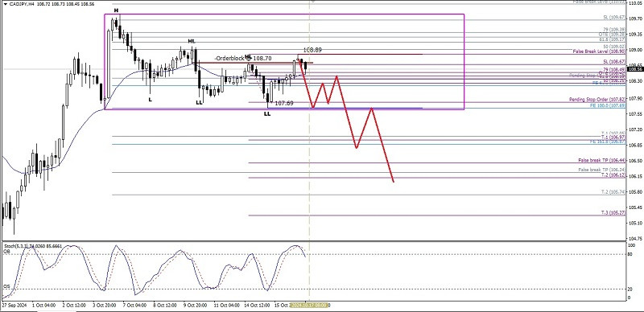The image size is (644, 312).
Task: Click the OS oversold label in Stochastic panel
Action: 6,286
